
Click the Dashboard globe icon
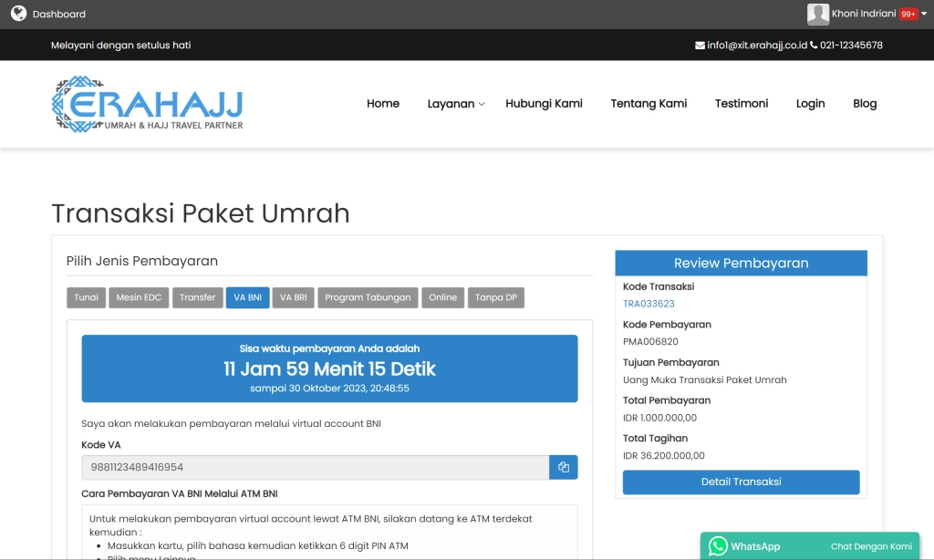click(19, 13)
